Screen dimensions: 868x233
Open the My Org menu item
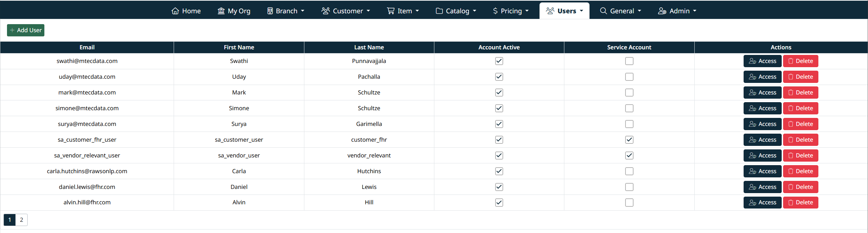coord(234,11)
